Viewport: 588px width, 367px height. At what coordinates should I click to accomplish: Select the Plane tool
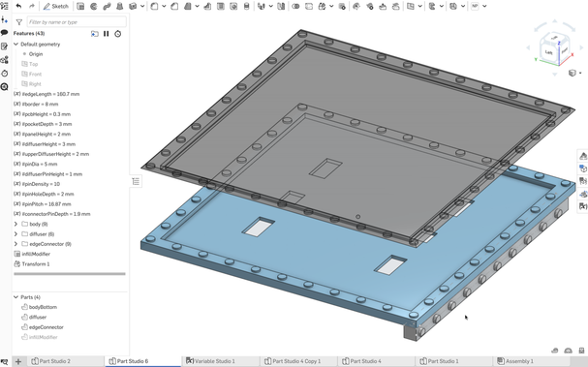click(411, 6)
